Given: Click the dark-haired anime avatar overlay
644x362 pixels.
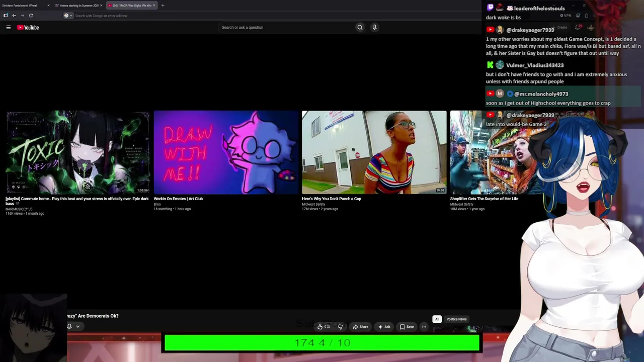Looking at the screenshot, I should [x=33, y=328].
